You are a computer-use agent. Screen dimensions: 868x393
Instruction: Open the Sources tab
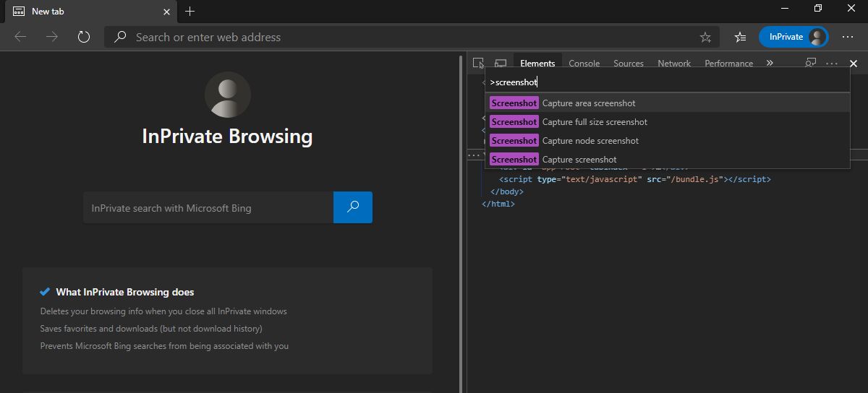629,64
